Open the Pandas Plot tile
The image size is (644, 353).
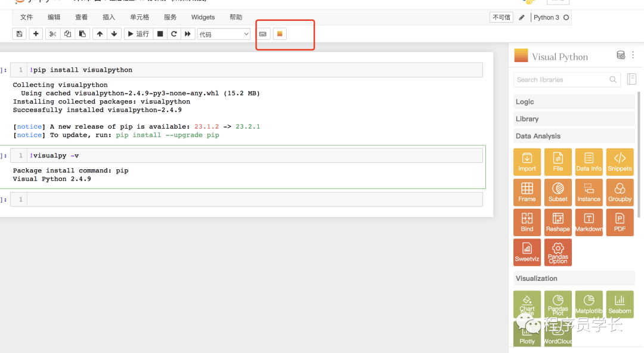coord(558,304)
